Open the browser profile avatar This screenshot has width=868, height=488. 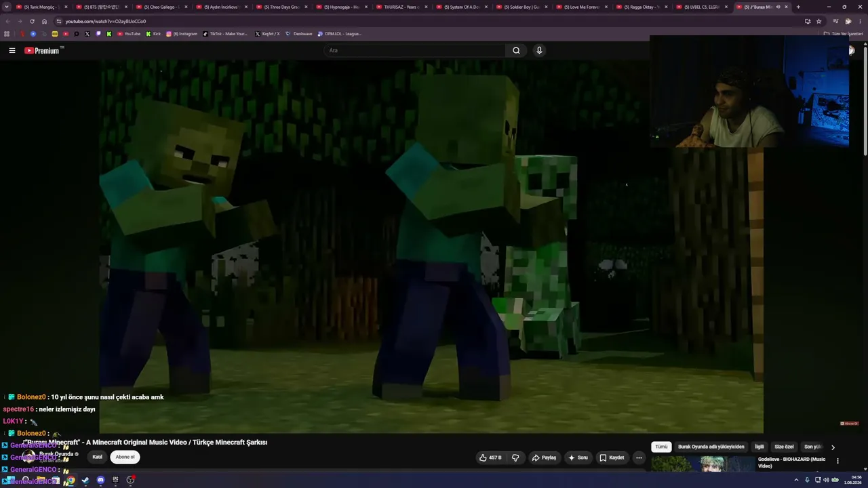848,21
